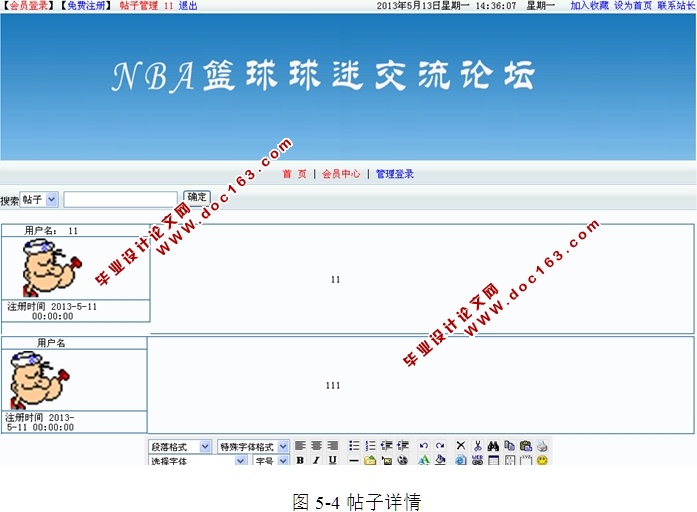
Task: Open 选择字体 font dropdown
Action: click(x=197, y=460)
